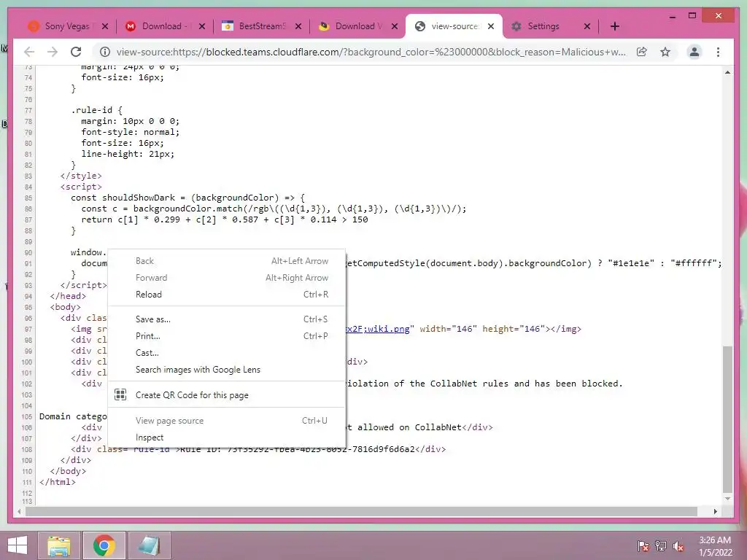Choose Print... in the context menu
747x560 pixels.
(x=226, y=335)
